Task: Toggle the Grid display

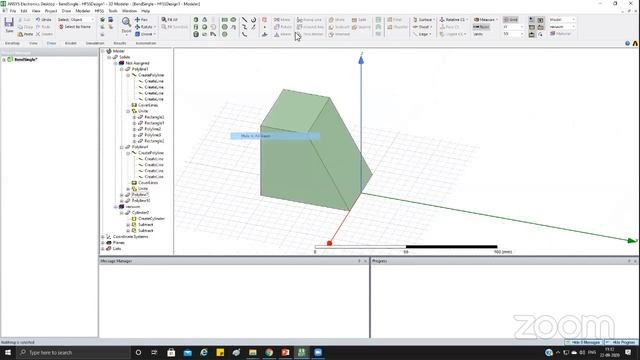Action: tap(511, 20)
